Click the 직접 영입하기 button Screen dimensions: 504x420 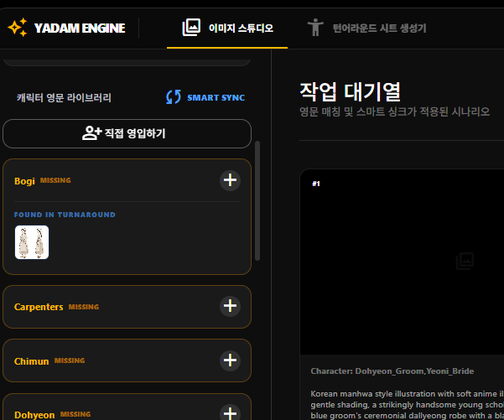(x=127, y=133)
